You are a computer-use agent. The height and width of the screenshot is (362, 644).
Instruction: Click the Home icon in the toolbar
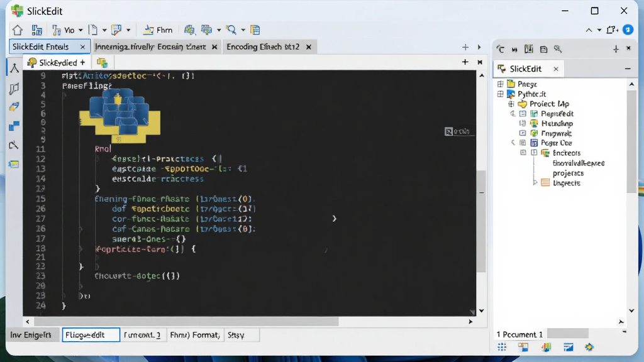pos(17,30)
